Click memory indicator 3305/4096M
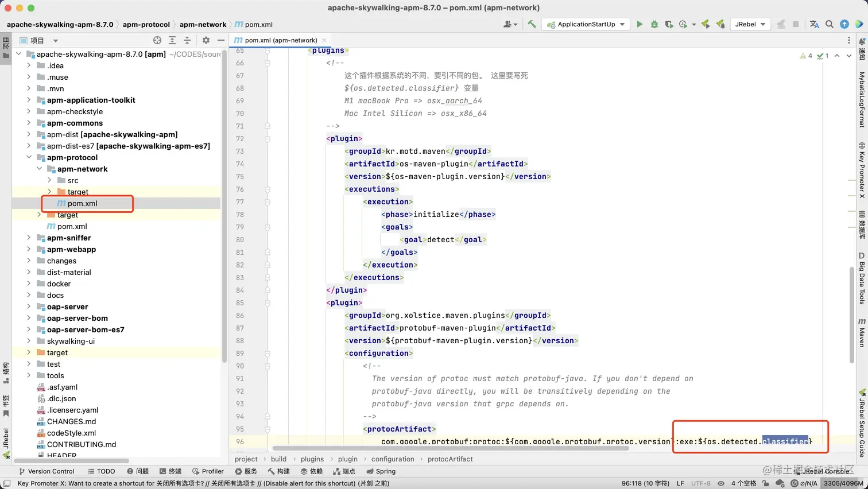Screen dimensions: 868x489 (x=843, y=483)
